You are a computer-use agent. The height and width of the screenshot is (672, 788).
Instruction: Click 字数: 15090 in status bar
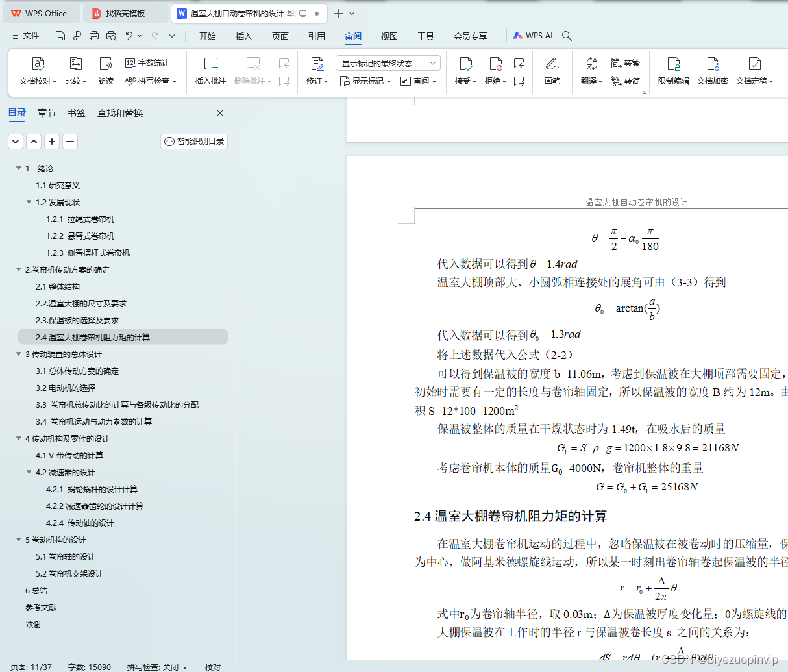pyautogui.click(x=90, y=667)
